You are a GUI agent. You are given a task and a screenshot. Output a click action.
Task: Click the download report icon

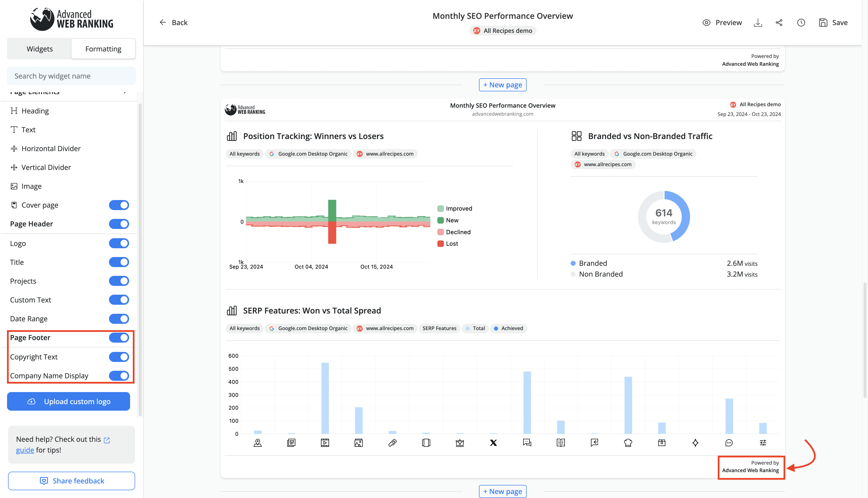click(x=758, y=23)
